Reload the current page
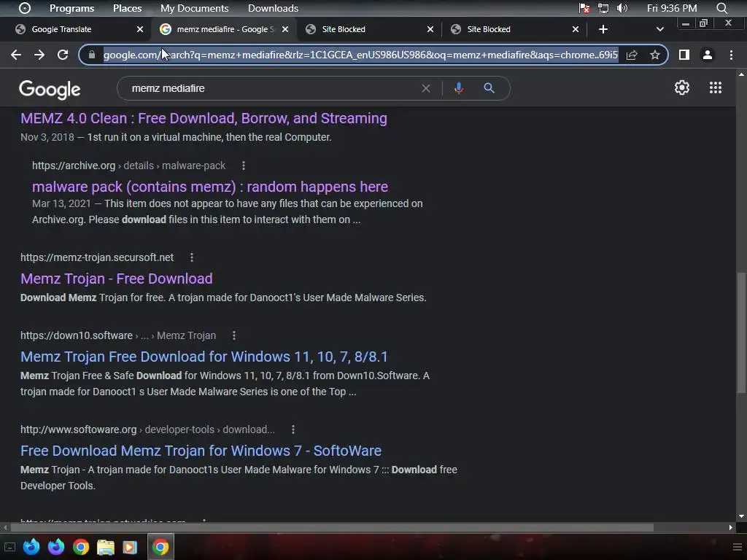Screen dimensions: 747x560 point(63,55)
